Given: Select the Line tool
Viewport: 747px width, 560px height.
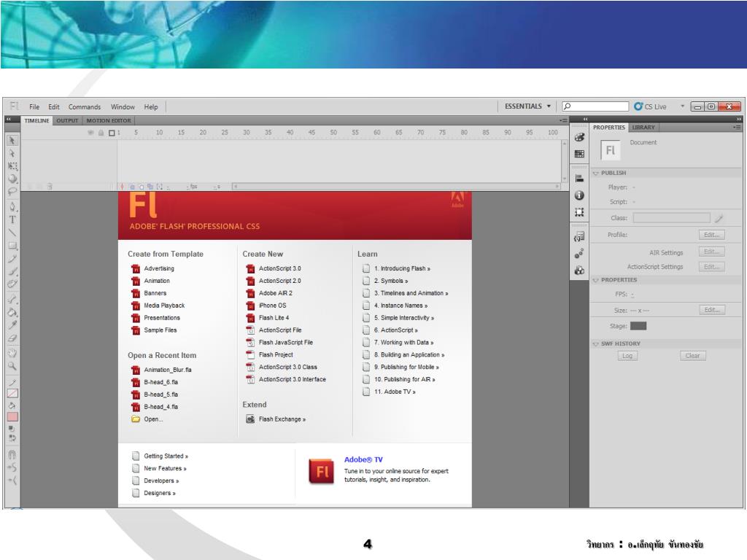Looking at the screenshot, I should [12, 233].
